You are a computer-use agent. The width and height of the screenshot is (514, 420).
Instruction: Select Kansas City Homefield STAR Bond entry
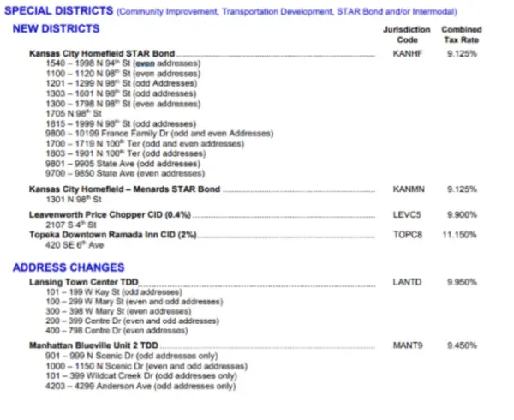[x=102, y=53]
